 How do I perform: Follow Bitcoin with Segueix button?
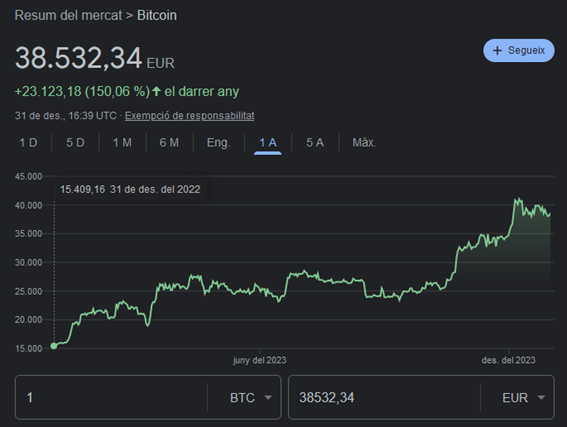pos(519,51)
